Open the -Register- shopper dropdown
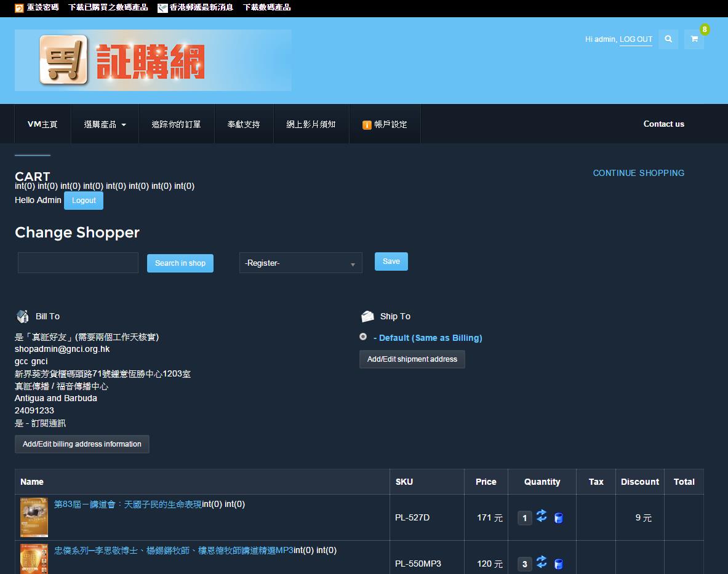The width and height of the screenshot is (728, 574). click(x=300, y=263)
